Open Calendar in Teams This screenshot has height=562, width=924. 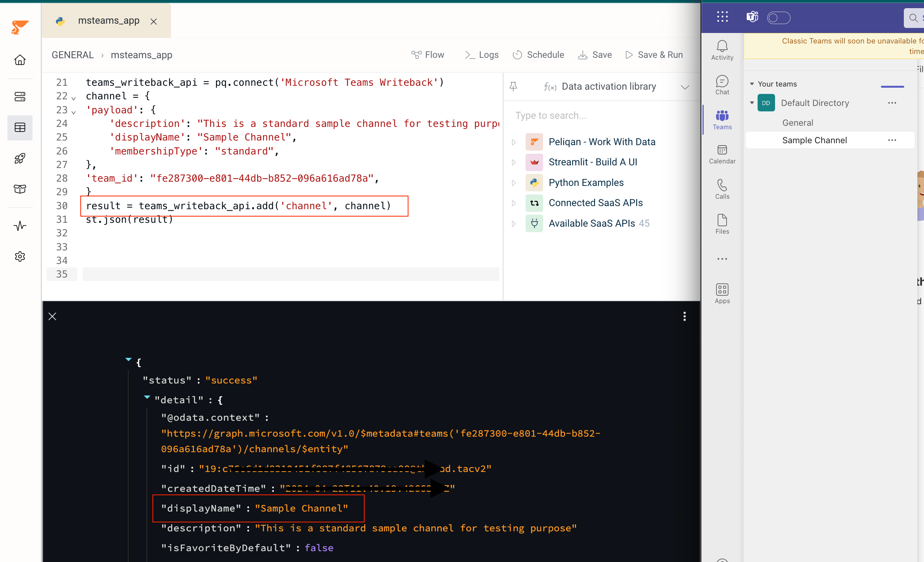(722, 154)
